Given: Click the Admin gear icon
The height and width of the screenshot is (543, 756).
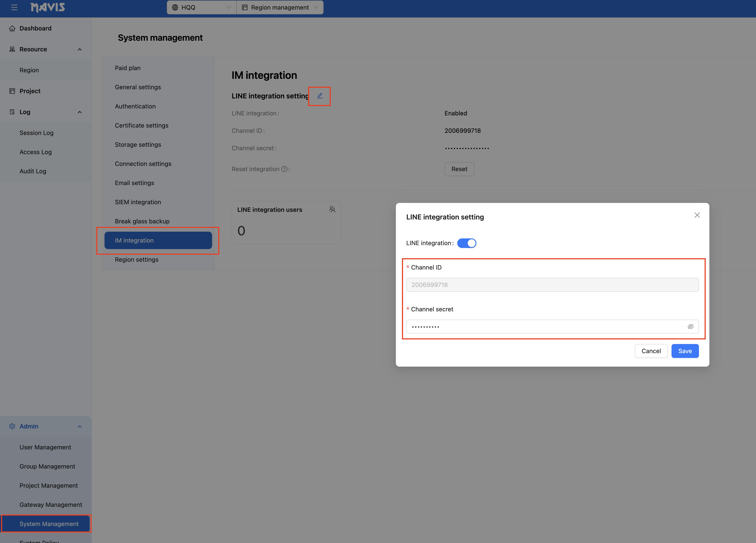Looking at the screenshot, I should [12, 426].
